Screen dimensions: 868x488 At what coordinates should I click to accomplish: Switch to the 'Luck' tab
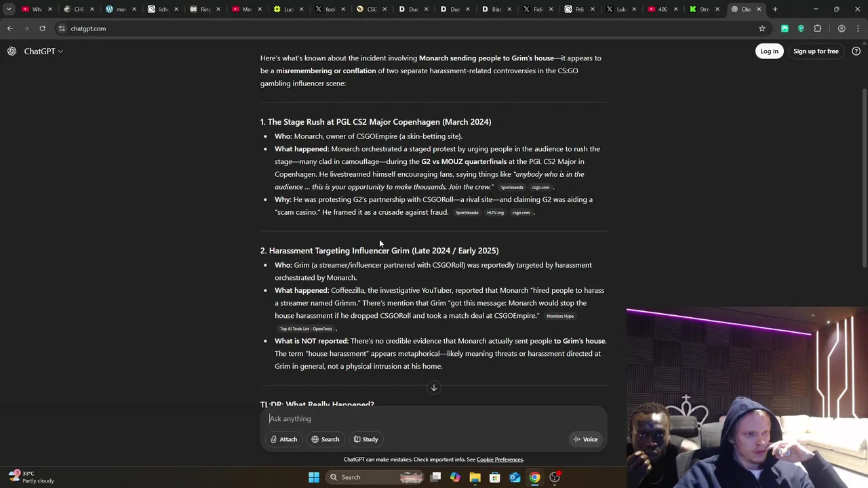pos(288,9)
